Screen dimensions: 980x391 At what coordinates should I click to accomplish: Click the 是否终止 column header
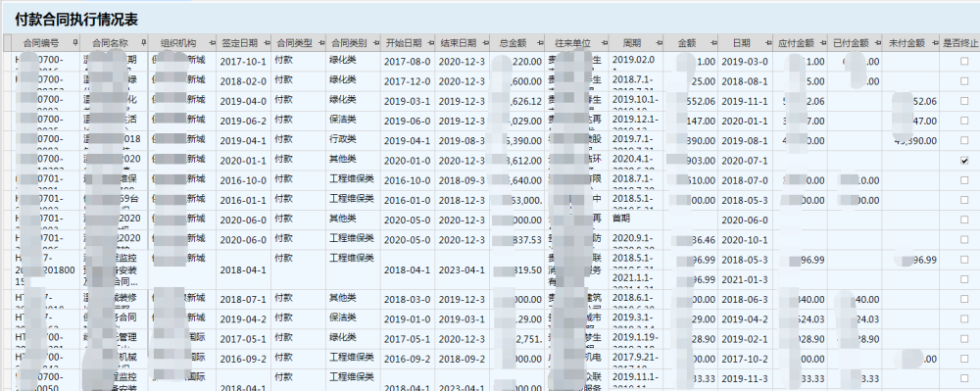[960, 43]
